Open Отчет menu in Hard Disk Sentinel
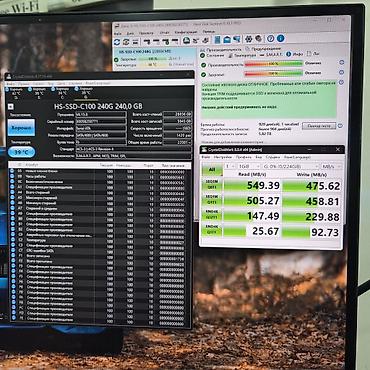The height and width of the screenshot is (370, 370). pyautogui.click(x=164, y=32)
